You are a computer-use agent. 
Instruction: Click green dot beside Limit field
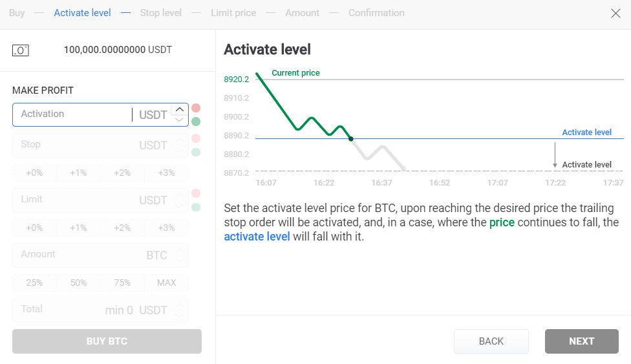[196, 208]
